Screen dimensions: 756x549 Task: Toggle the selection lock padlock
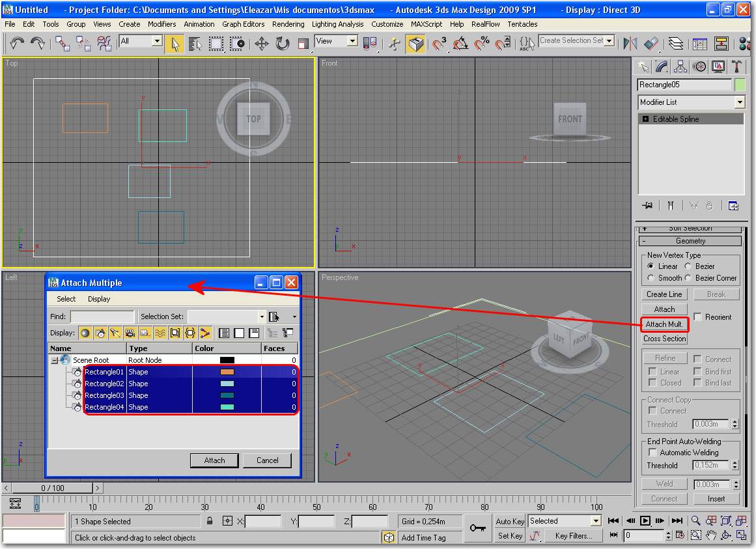tap(210, 521)
